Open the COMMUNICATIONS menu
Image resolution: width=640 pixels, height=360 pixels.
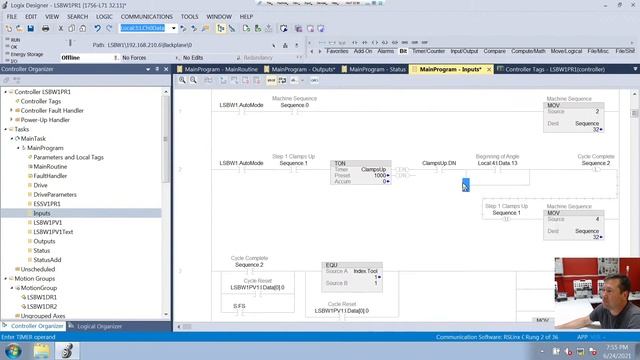147,16
